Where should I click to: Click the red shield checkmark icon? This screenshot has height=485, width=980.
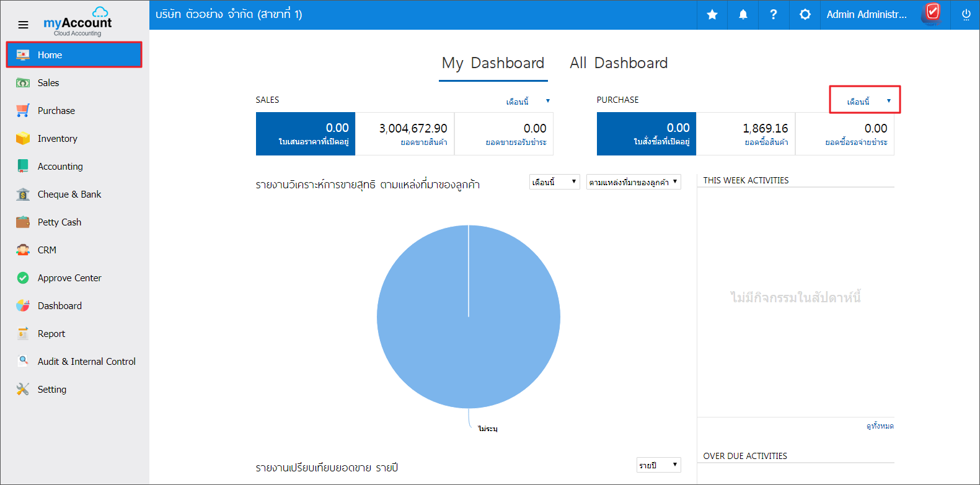point(932,12)
